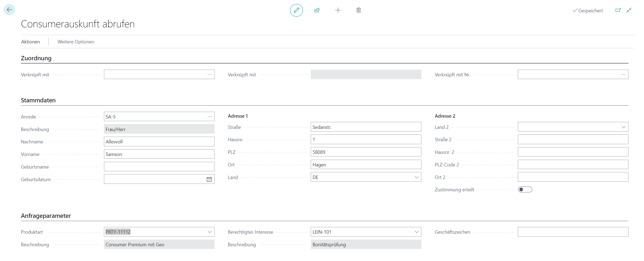The width and height of the screenshot is (644, 261).
Task: Open lookup for Verknüpft mit Nr.
Action: point(623,74)
